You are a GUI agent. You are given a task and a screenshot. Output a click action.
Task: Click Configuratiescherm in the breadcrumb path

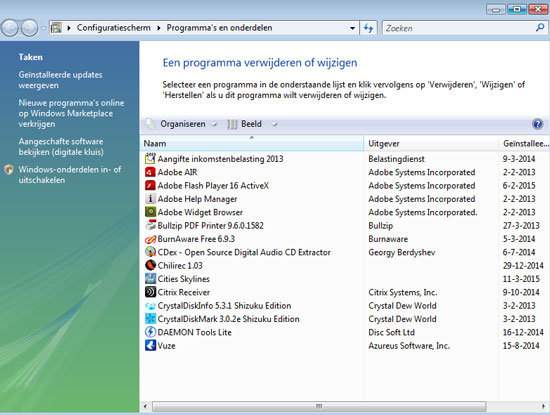click(x=113, y=28)
